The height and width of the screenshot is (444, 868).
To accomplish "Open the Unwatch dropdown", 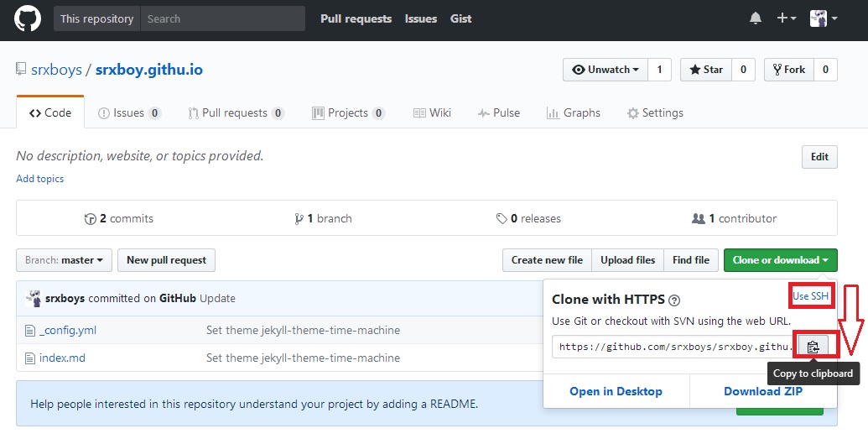I will [605, 70].
